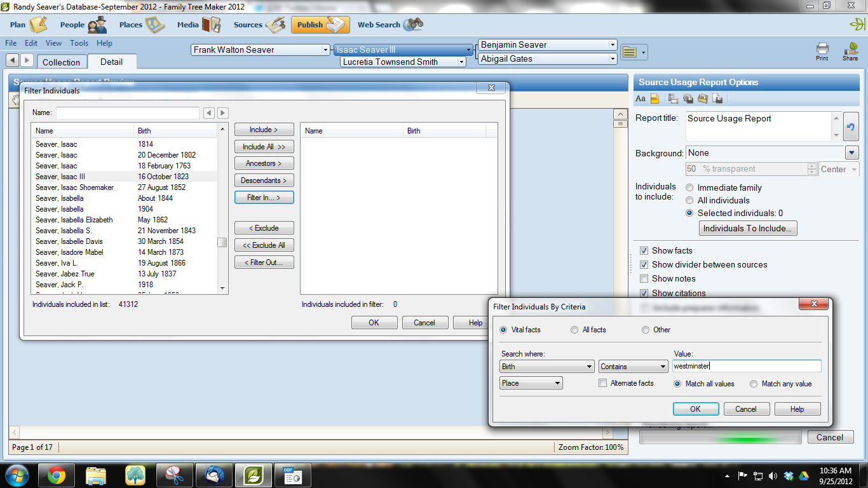Screen dimensions: 868x488
Task: Click the Ancestors button in Filter Individuals
Action: pos(264,163)
